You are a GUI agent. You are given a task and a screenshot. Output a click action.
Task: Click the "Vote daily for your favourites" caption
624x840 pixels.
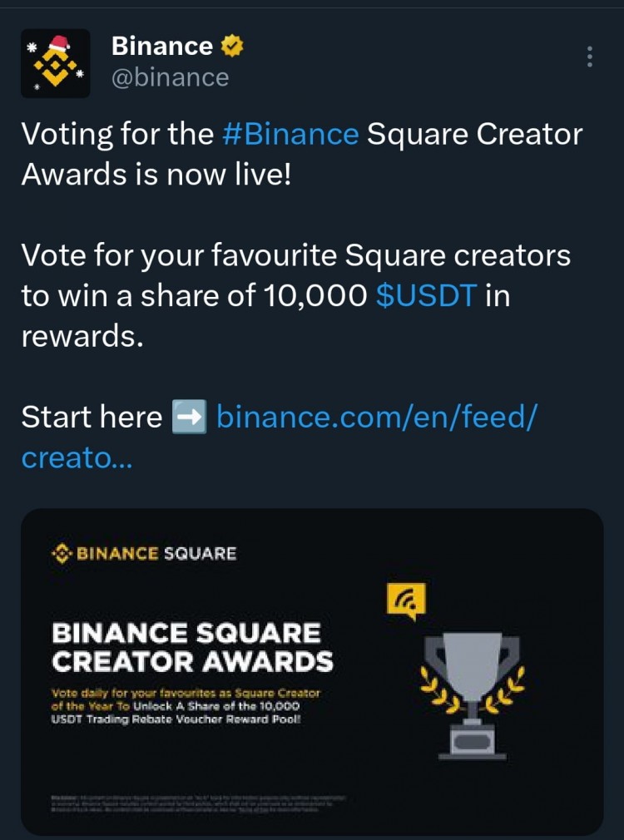pos(186,705)
